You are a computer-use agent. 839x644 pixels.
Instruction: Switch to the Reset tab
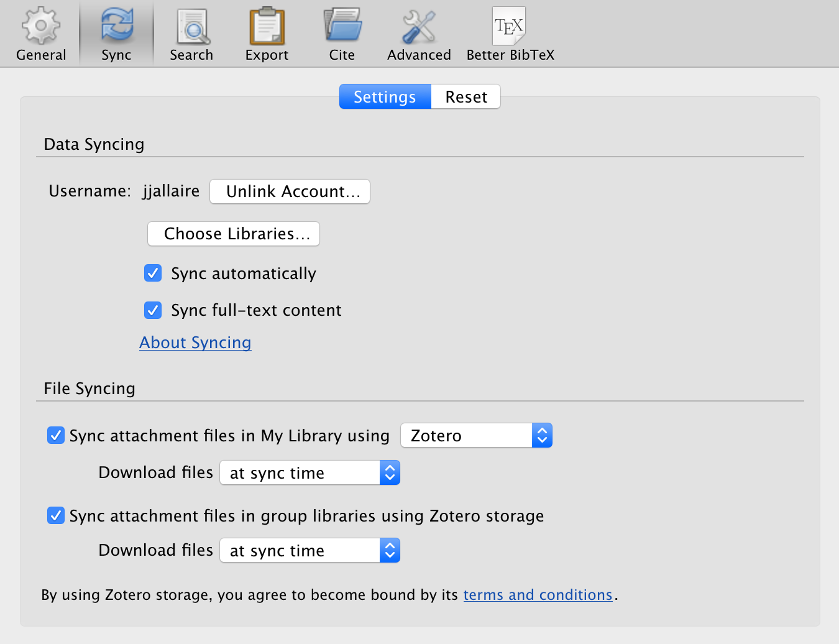[x=465, y=96]
